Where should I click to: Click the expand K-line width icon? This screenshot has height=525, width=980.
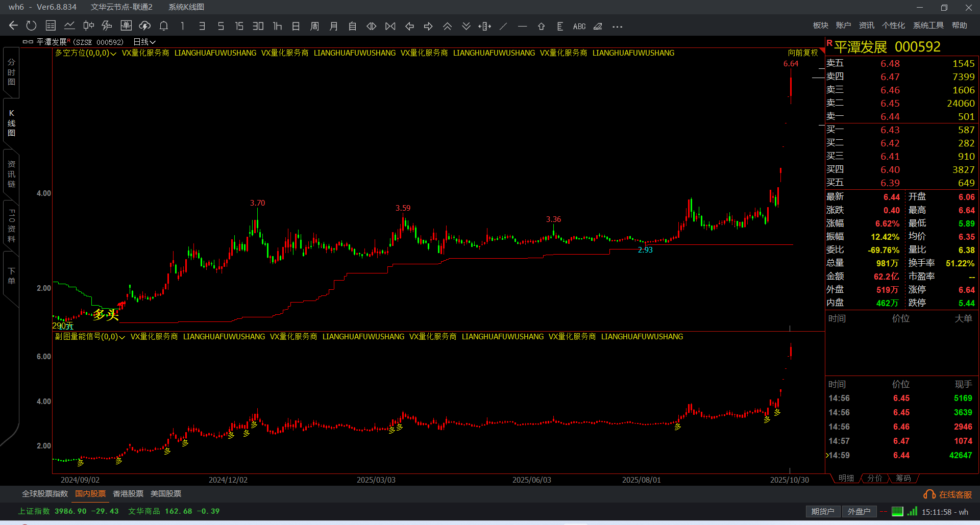point(372,26)
